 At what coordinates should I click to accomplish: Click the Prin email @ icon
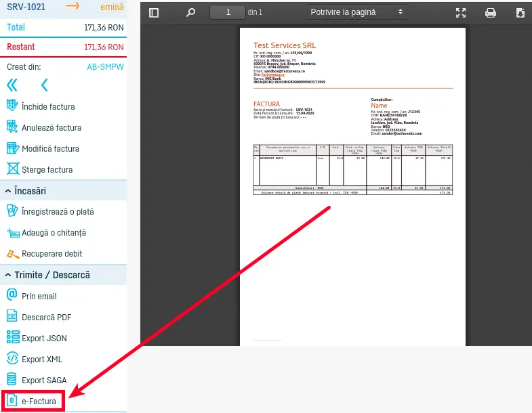click(x=12, y=295)
